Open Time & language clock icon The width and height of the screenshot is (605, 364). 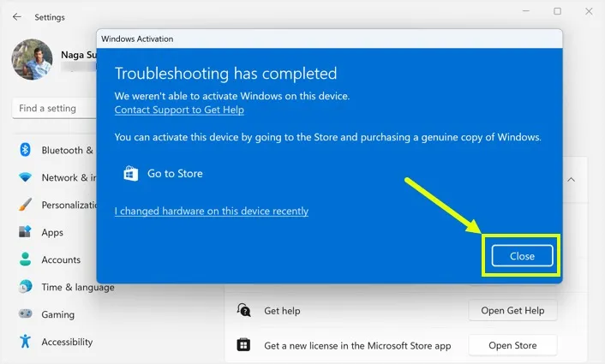pyautogui.click(x=25, y=287)
